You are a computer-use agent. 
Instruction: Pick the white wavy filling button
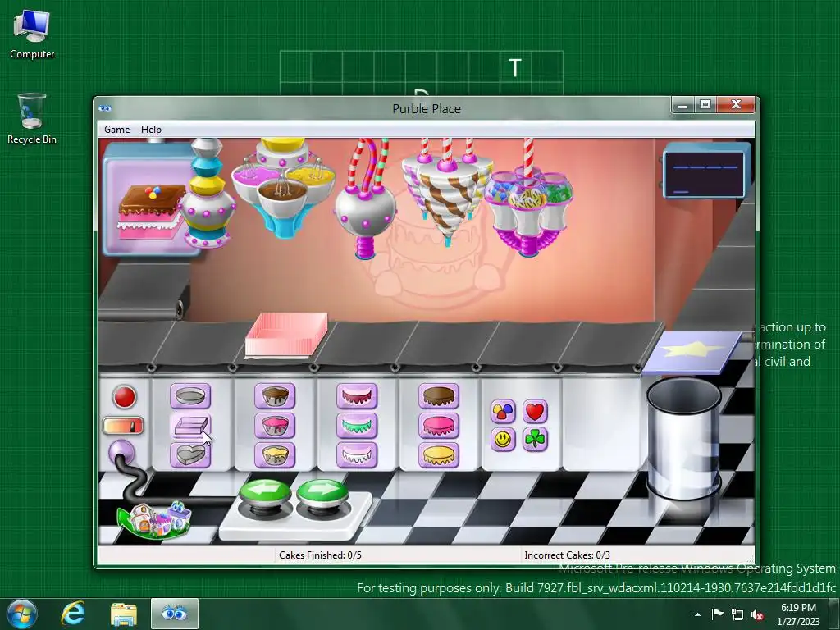click(x=357, y=455)
